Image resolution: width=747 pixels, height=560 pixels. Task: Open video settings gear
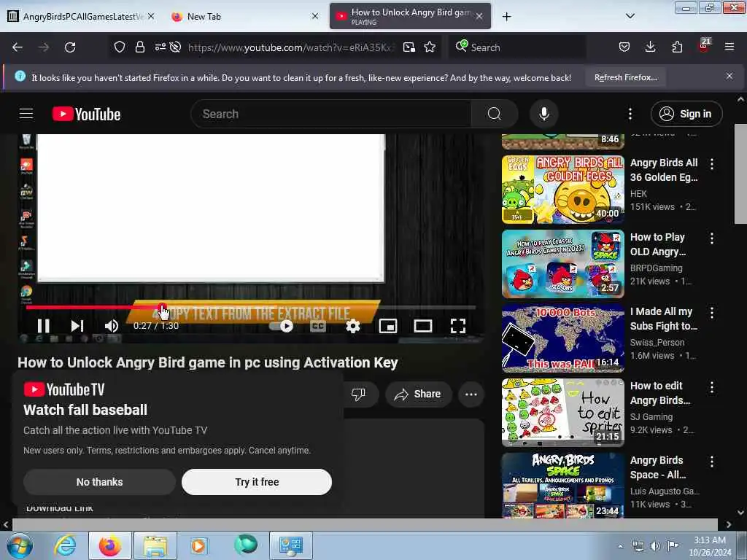tap(353, 326)
